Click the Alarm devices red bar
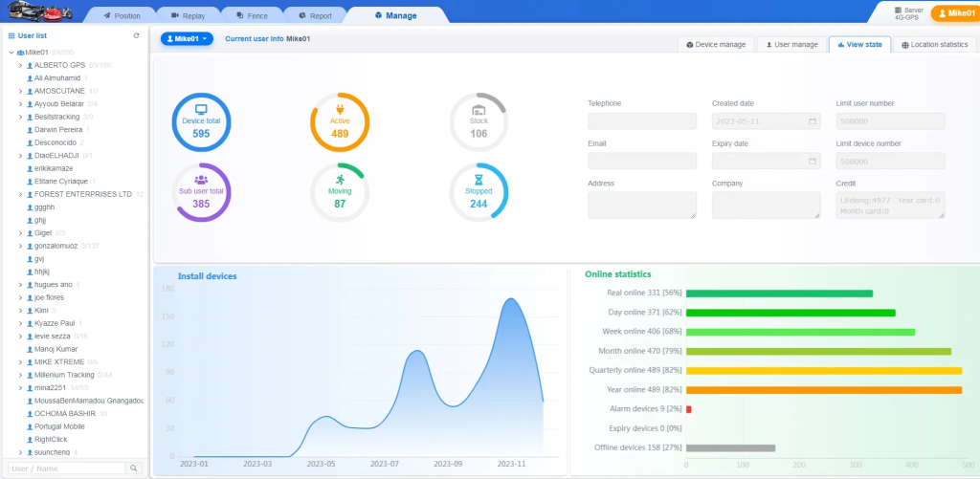Screen dimensions: 980x479 (689, 409)
